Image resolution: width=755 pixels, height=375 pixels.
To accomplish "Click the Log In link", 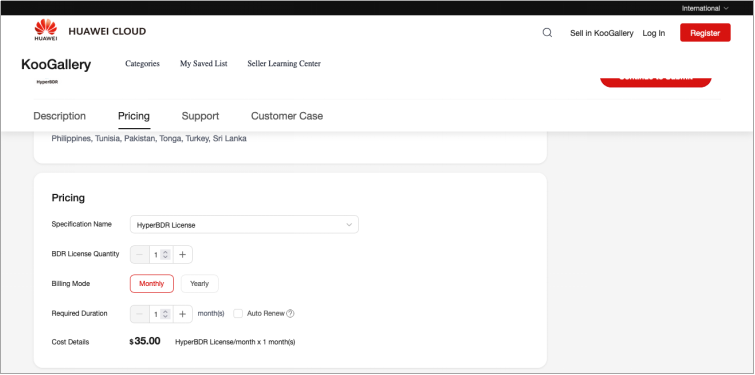I will pyautogui.click(x=653, y=33).
